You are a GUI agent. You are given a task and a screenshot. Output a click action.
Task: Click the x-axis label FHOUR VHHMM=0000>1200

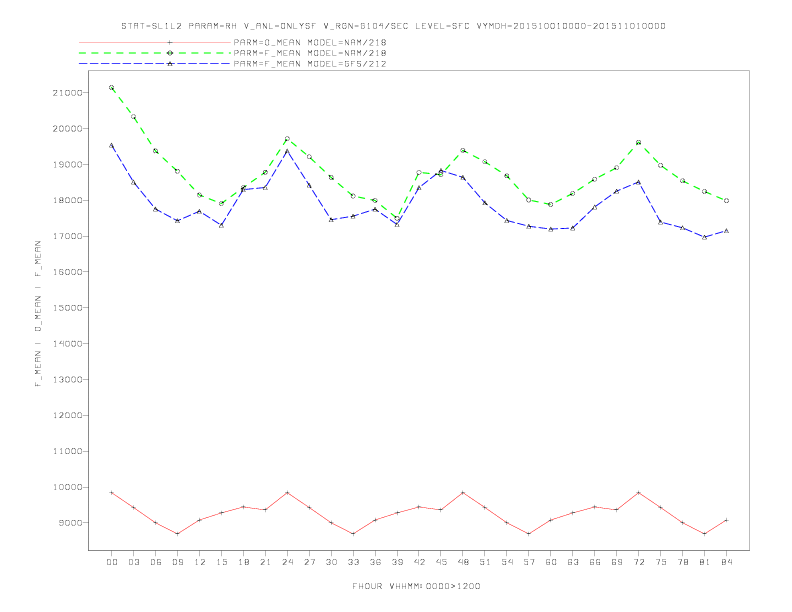pos(416,586)
